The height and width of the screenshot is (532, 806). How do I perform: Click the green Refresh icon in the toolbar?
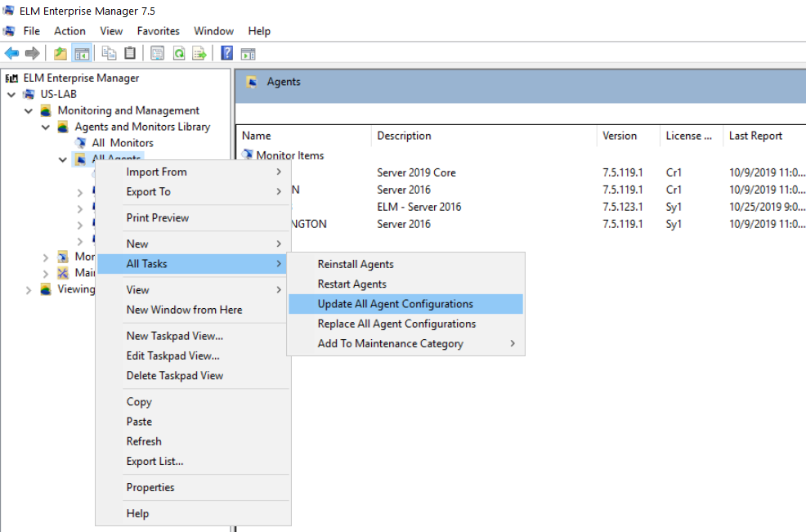(x=179, y=53)
